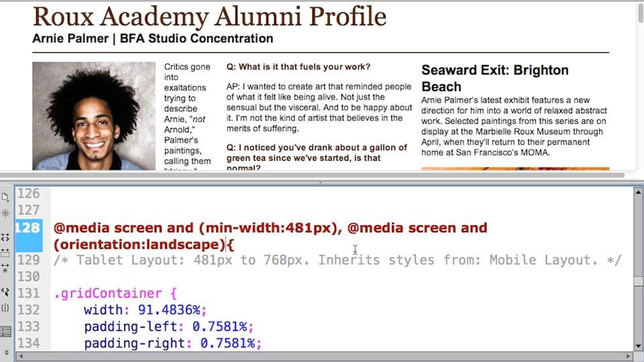Screen dimensions: 644x362
Task: Click heading Roux Academy Alumni Profile
Action: 209,16
